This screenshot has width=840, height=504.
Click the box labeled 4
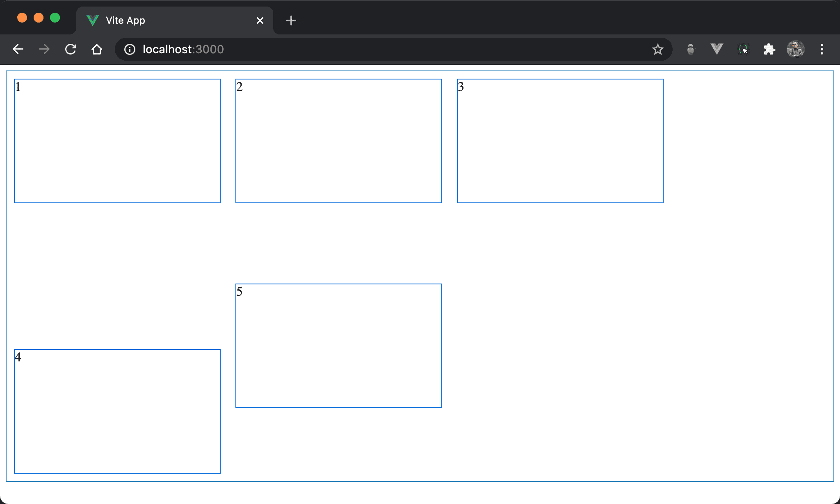117,411
